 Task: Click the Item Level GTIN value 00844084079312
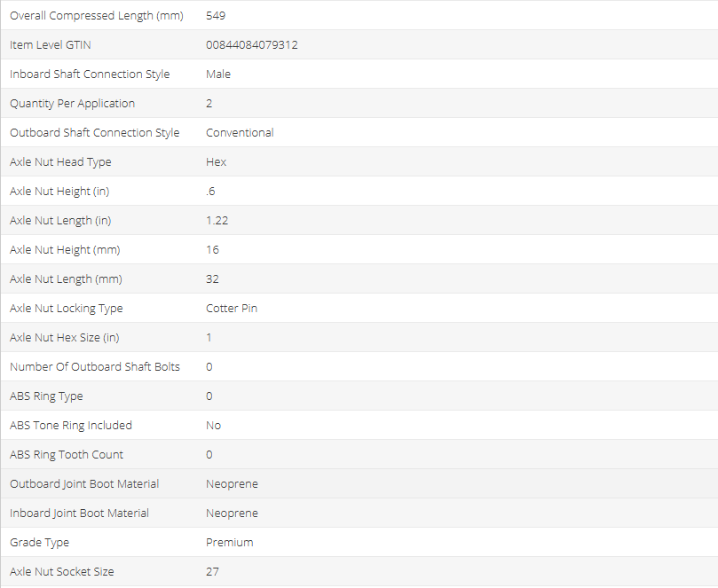pos(251,45)
